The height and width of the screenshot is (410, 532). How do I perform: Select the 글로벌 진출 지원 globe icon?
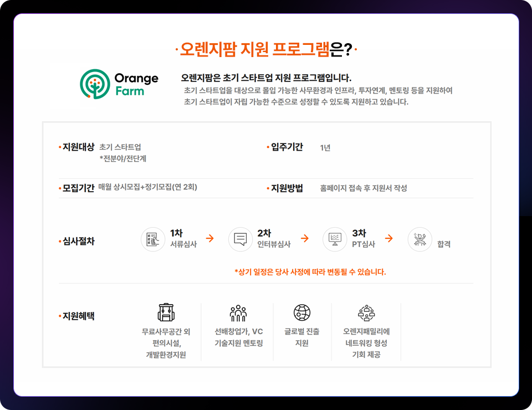coord(302,311)
